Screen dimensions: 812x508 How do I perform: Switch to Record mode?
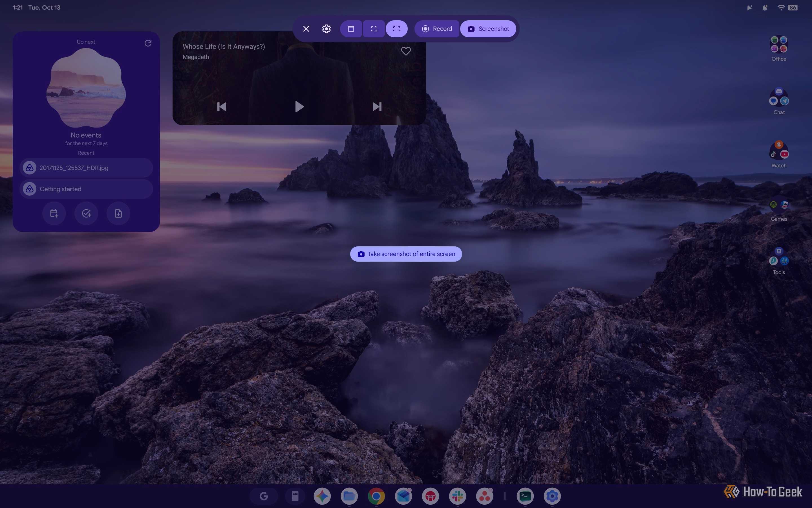(x=436, y=29)
